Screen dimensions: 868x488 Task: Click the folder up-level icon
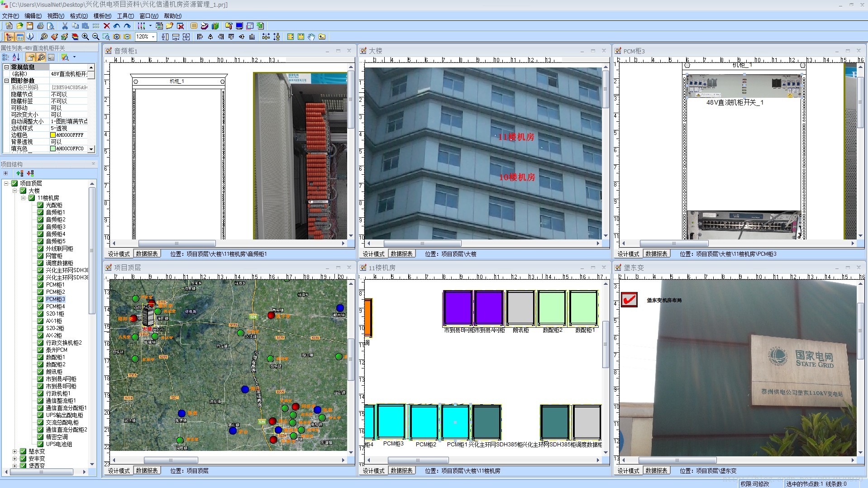pos(322,37)
